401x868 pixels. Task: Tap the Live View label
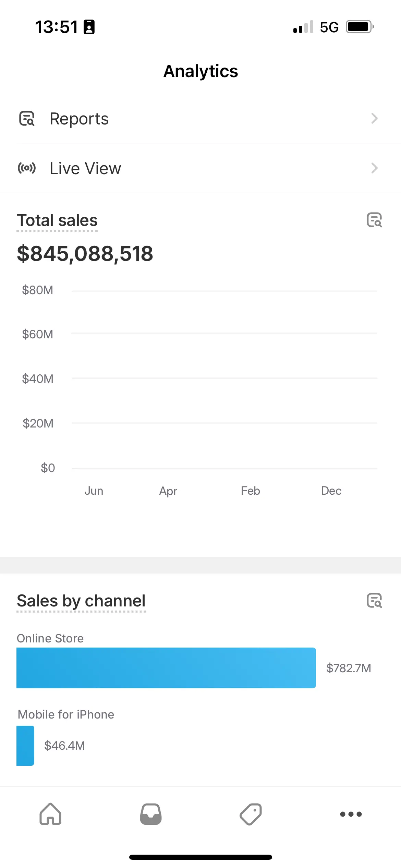pyautogui.click(x=85, y=168)
